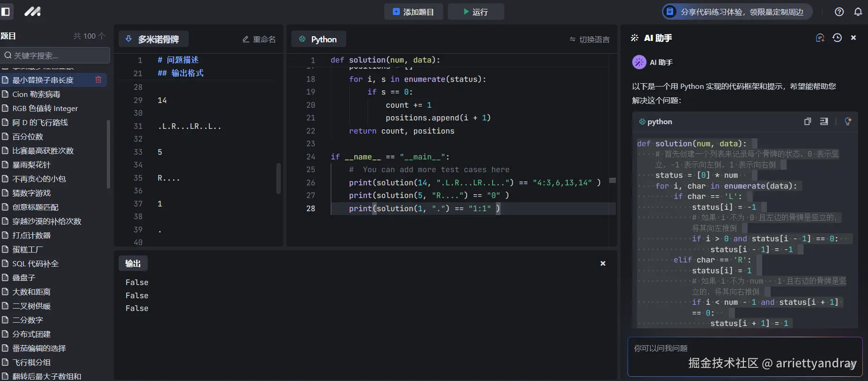Viewport: 868px width, 381px height.
Task: Close the AI 助手 panel
Action: pos(853,38)
